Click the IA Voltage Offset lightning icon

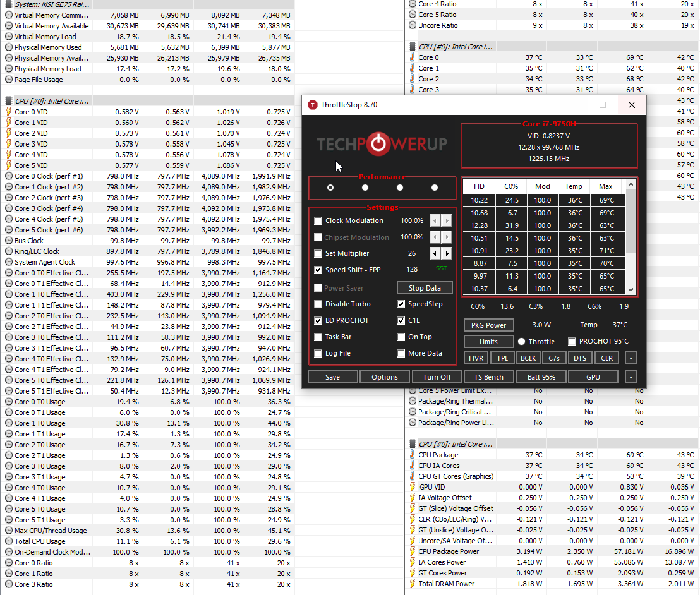(x=412, y=497)
